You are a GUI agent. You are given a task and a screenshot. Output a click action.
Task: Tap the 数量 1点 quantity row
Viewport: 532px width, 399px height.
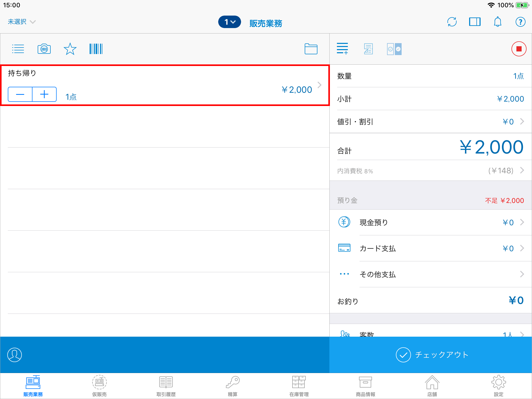430,76
